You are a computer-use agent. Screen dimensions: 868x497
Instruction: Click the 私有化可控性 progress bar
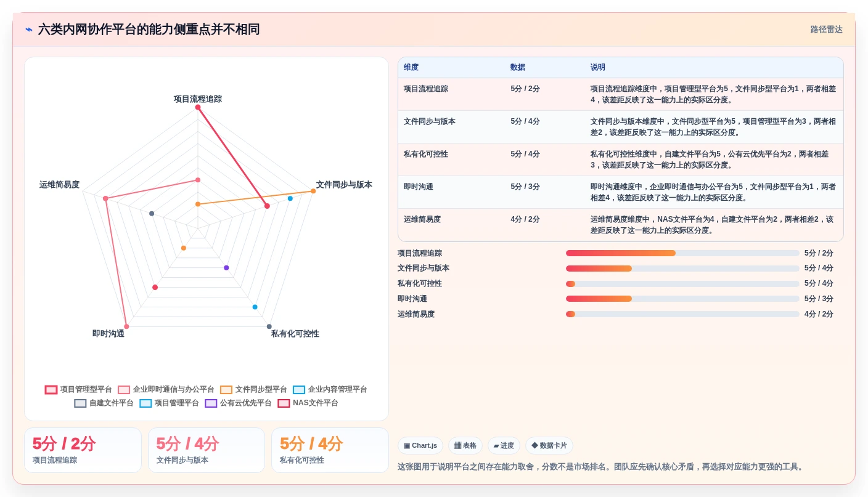[682, 284]
